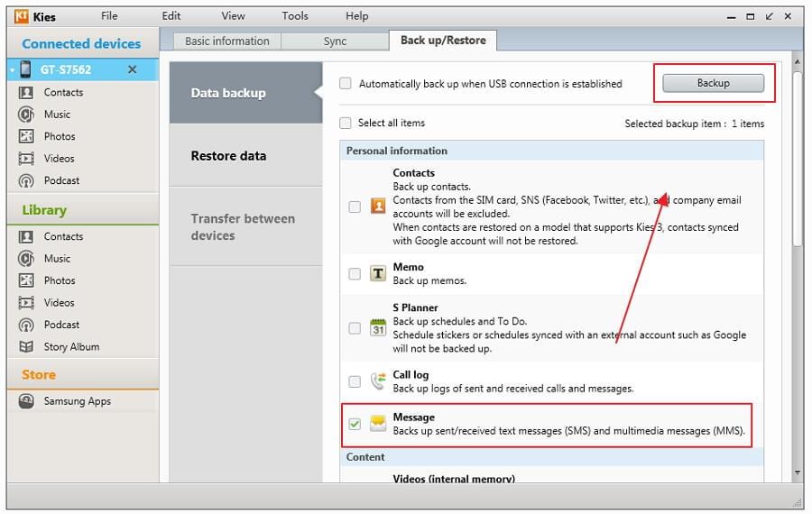Screen dimensions: 812x514
Task: Open the Samsung Apps store icon
Action: 26,401
